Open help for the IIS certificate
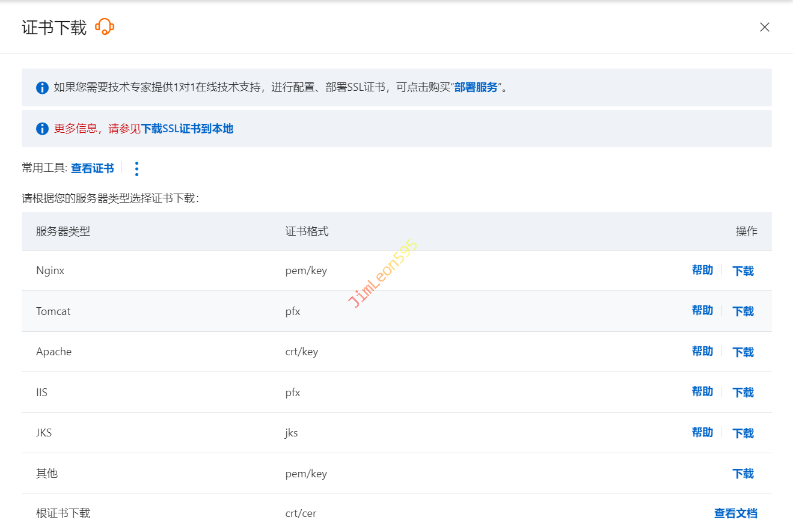The width and height of the screenshot is (793, 532). [x=702, y=392]
